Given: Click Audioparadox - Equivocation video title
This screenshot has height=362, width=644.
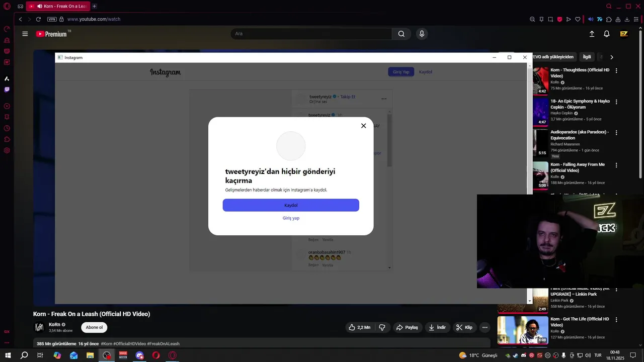Looking at the screenshot, I should pos(580,135).
